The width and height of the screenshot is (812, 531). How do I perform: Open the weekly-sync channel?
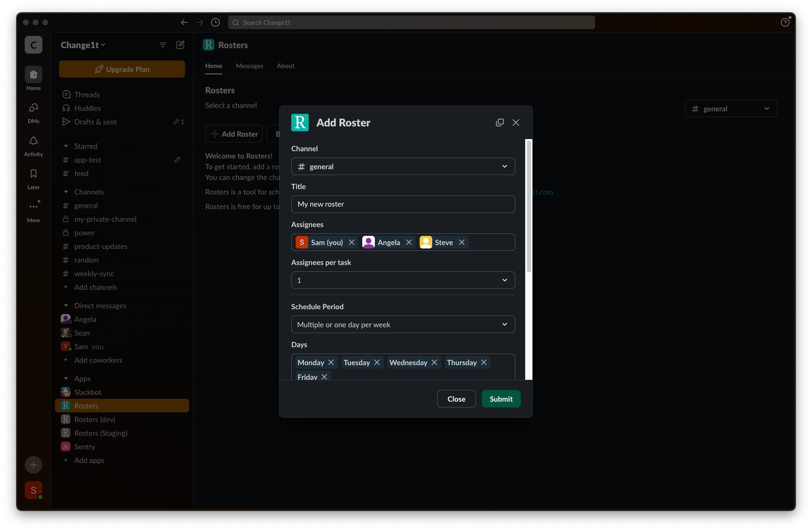122,273
